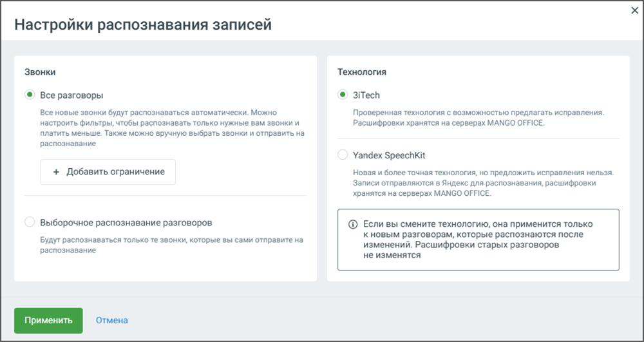The width and height of the screenshot is (644, 342).
Task: Click the description starting "Все новые звонки будут"
Action: [173, 128]
